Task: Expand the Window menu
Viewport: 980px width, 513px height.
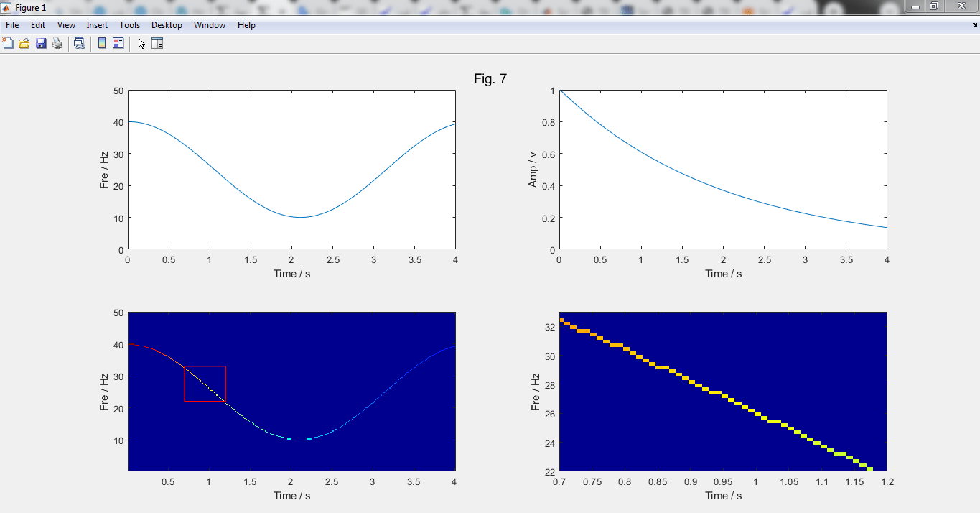Action: click(x=210, y=25)
